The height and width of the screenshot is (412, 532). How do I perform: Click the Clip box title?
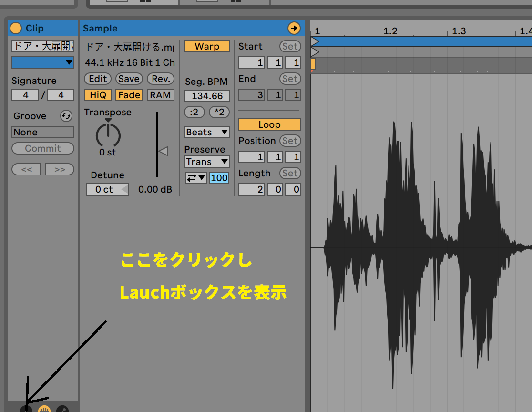pyautogui.click(x=35, y=28)
